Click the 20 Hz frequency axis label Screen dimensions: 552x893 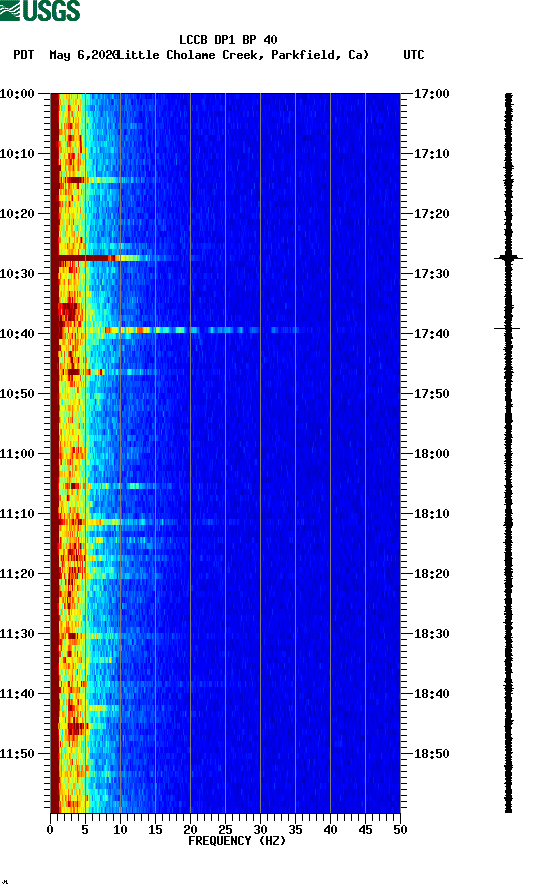pyautogui.click(x=190, y=830)
